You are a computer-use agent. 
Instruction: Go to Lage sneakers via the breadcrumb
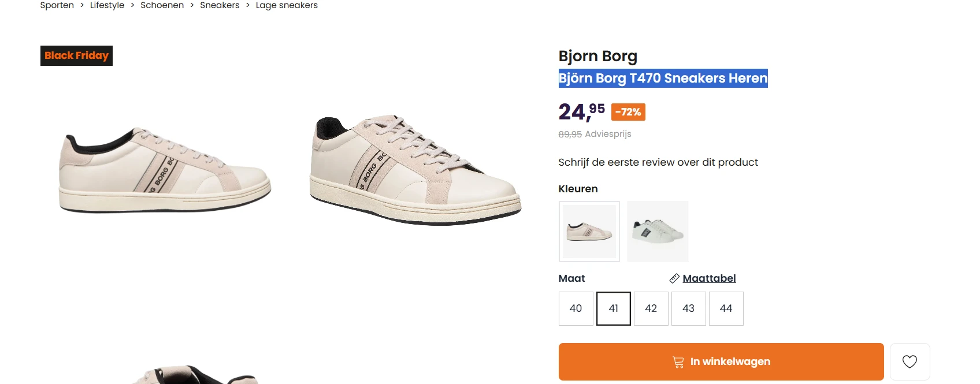point(287,5)
